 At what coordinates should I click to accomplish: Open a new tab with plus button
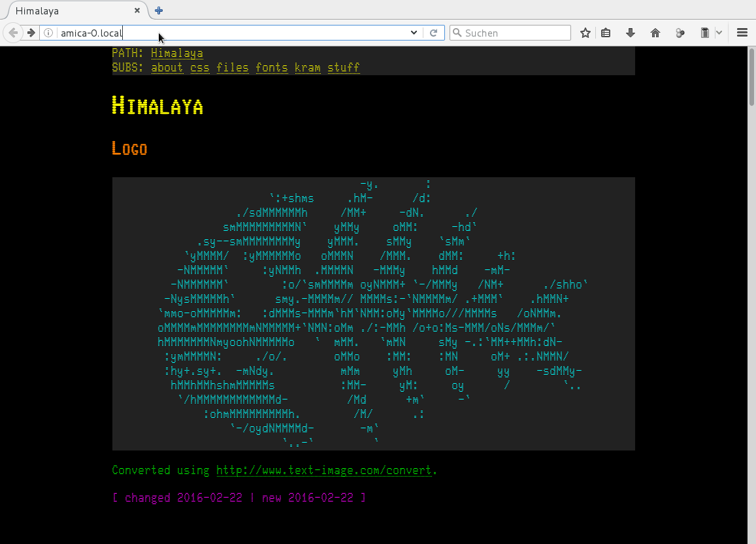[x=159, y=10]
